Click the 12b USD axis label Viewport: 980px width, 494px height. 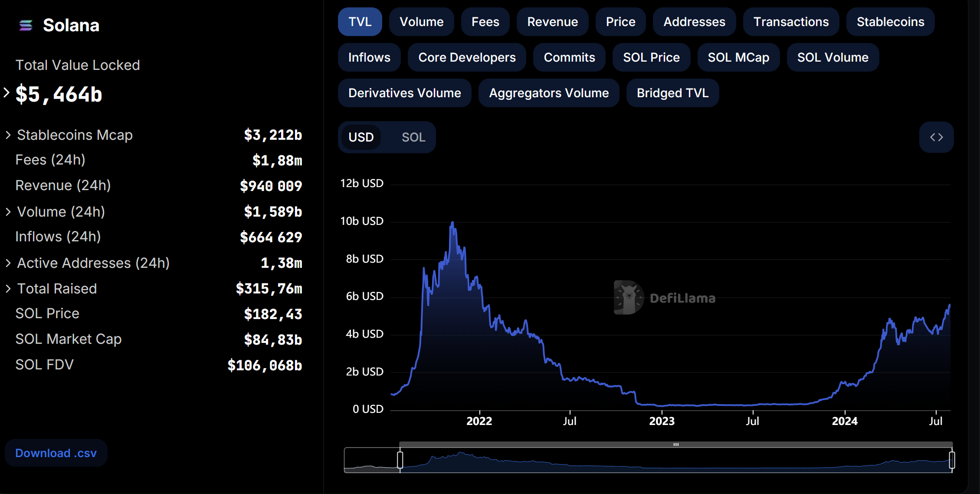point(362,184)
